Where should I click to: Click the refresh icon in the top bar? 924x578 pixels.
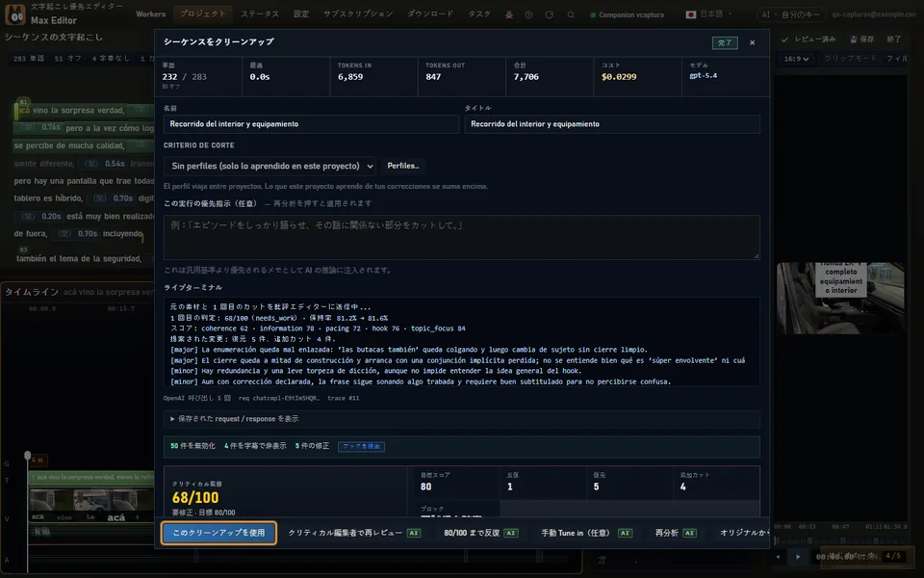click(x=550, y=14)
